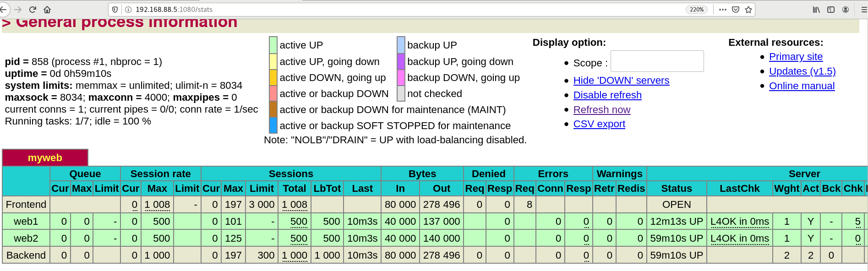Open the Firefox hamburger menu

click(x=864, y=10)
